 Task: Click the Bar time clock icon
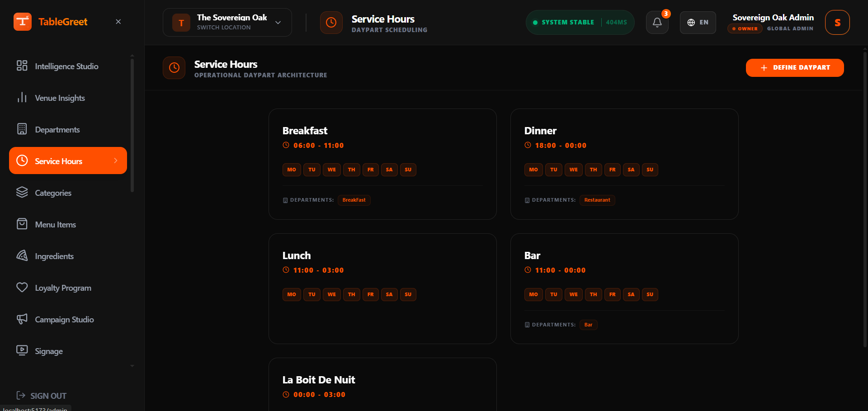click(x=528, y=270)
